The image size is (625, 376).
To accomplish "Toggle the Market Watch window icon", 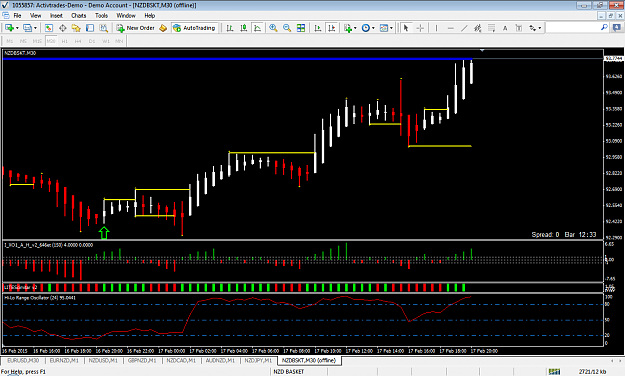I will pyautogui.click(x=49, y=28).
